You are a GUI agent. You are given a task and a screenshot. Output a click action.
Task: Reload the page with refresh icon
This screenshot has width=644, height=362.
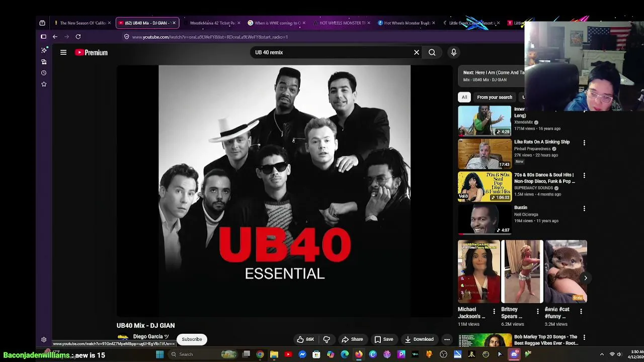(x=78, y=37)
